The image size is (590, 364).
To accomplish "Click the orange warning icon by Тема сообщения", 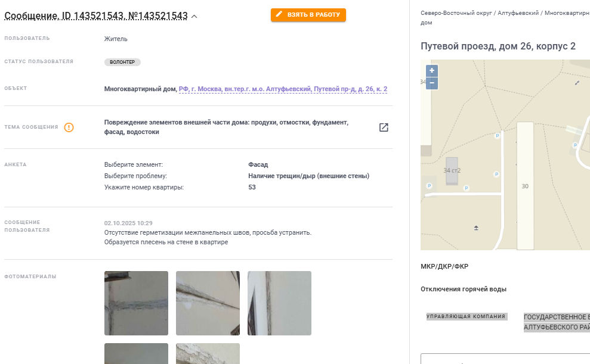I will coord(69,127).
